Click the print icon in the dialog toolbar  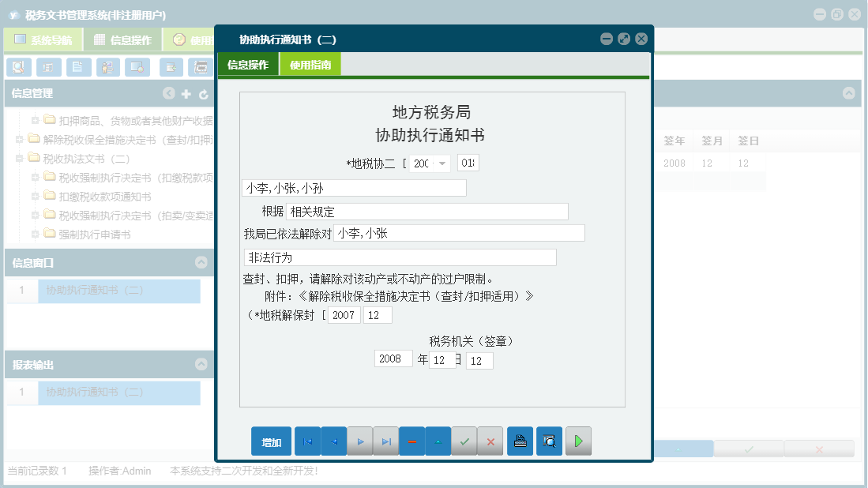[520, 441]
